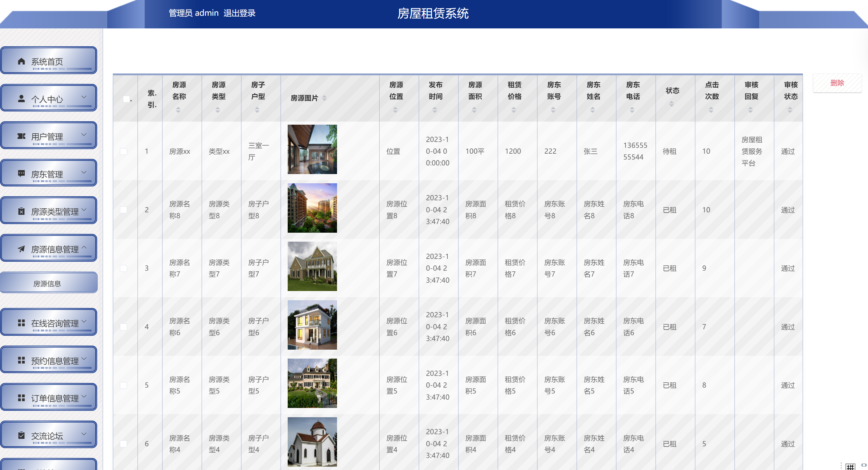868x470 pixels.
Task: Open the 系统首页 menu item
Action: point(48,60)
